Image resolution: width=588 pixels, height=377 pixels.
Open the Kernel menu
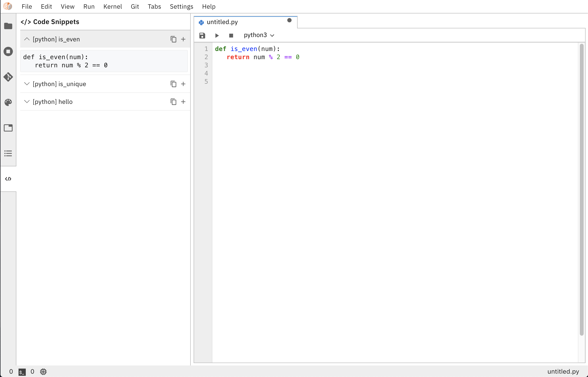pyautogui.click(x=112, y=6)
